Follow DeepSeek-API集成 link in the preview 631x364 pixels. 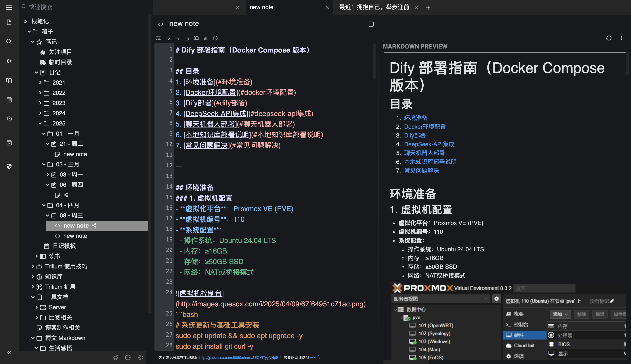point(429,144)
